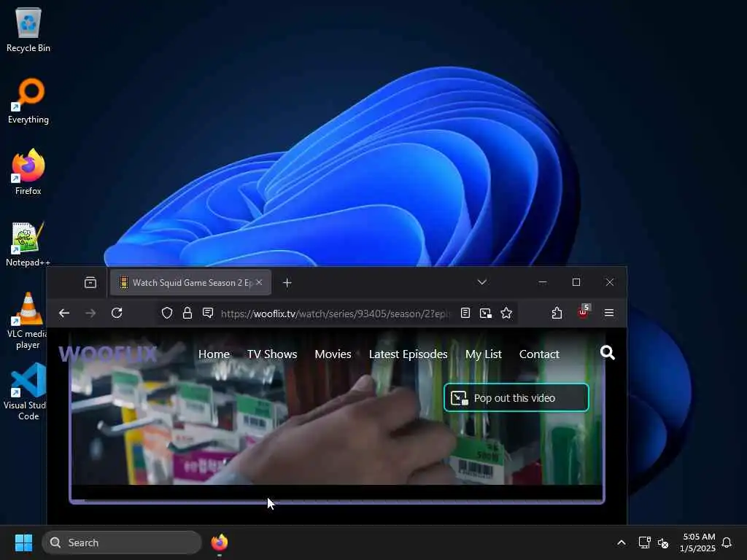The image size is (747, 560).
Task: Open Movies in Wooflix navigation
Action: tap(333, 354)
